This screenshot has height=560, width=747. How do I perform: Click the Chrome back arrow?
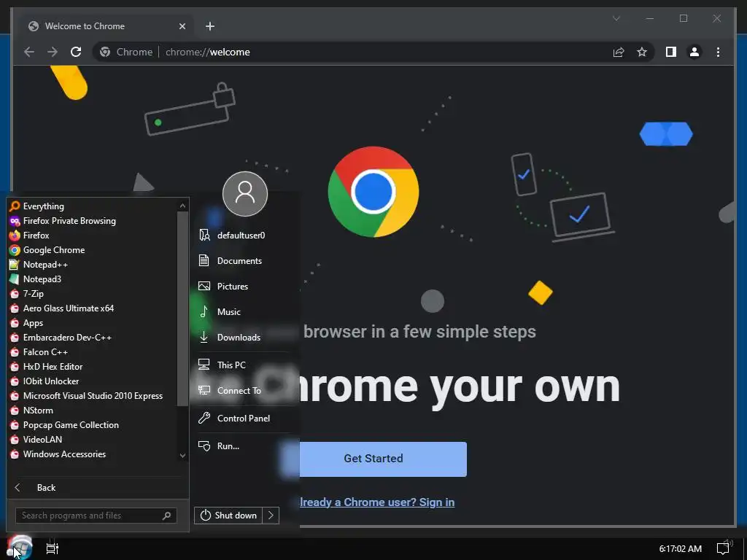pos(29,52)
